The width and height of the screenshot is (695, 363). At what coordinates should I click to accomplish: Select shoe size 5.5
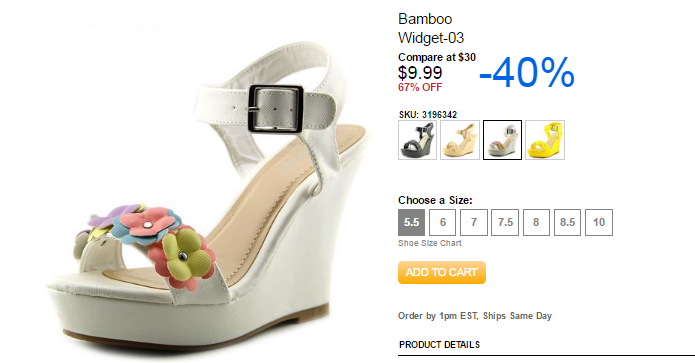[x=411, y=222]
